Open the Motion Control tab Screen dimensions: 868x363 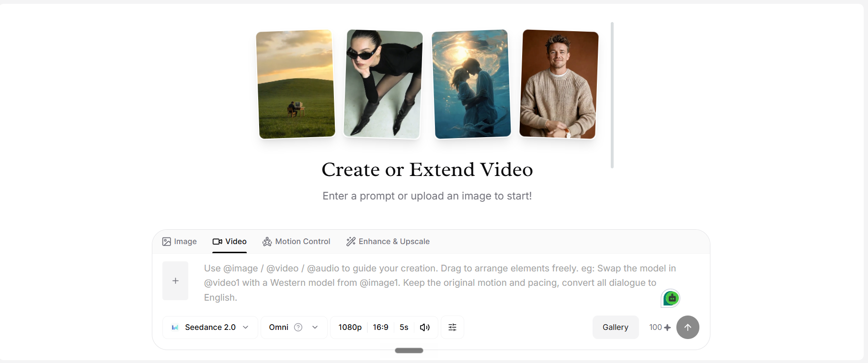296,242
